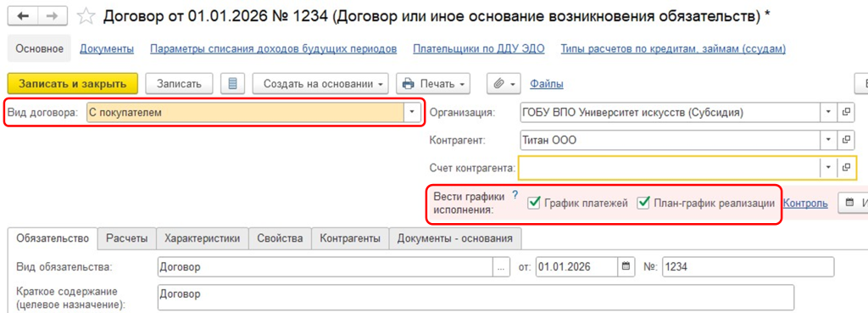Open the Печать dropdown menu
This screenshot has width=868, height=313.
pos(433,84)
